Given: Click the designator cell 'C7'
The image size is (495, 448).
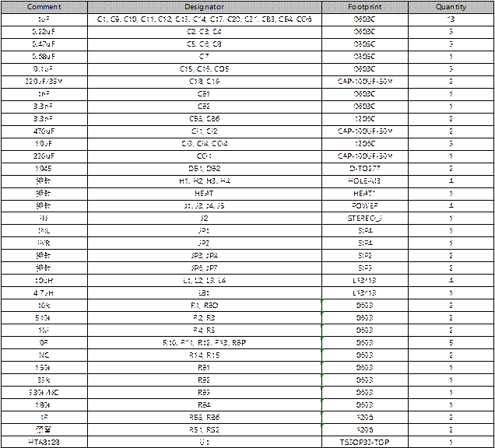Looking at the screenshot, I should pyautogui.click(x=205, y=57).
